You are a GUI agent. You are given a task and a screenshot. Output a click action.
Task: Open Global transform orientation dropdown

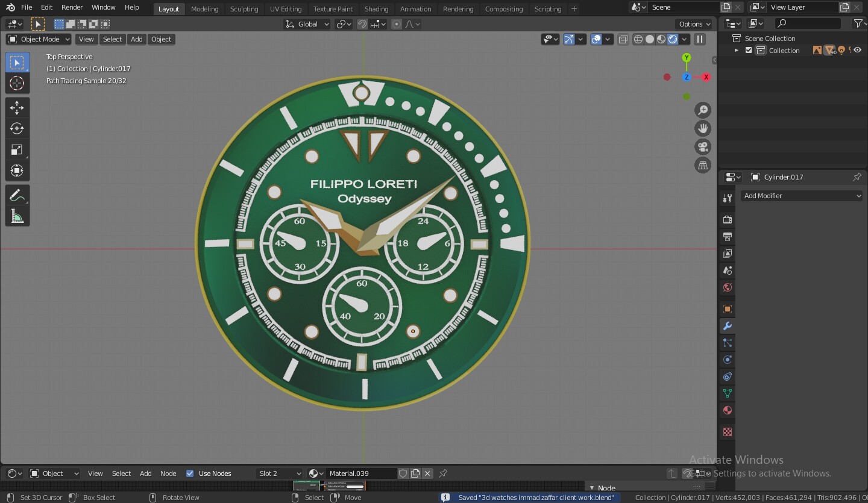[x=307, y=24]
